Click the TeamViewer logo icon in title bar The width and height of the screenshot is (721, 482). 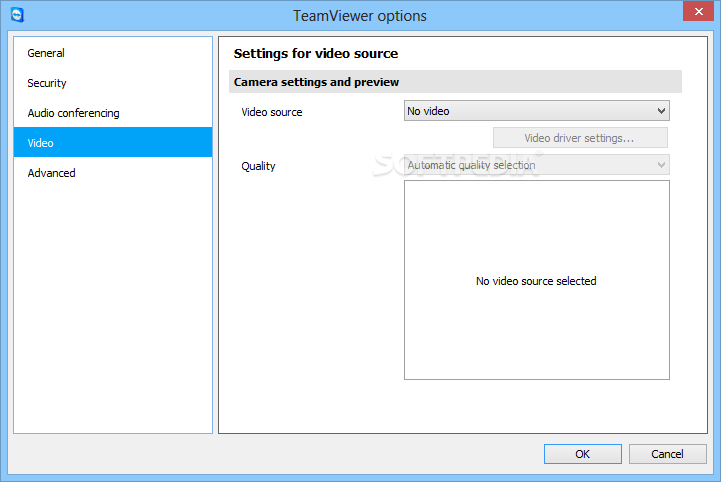[17, 15]
